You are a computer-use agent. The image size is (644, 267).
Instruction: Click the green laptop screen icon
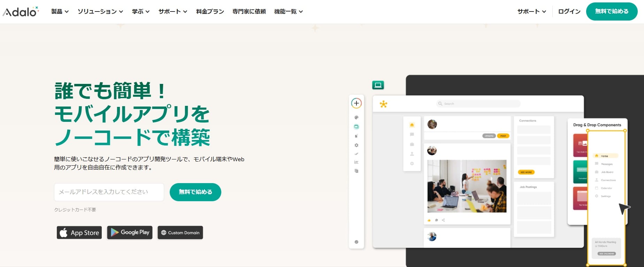click(378, 85)
